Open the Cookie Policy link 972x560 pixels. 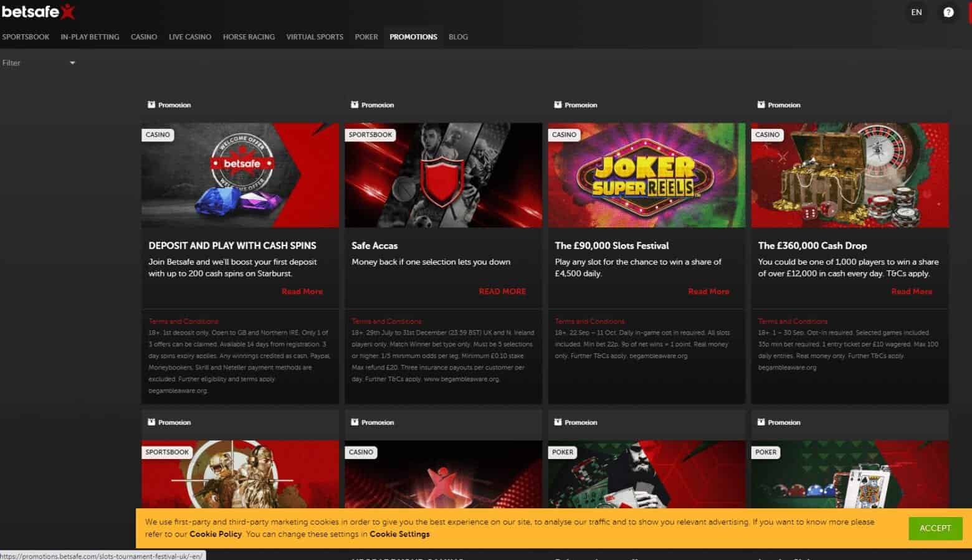[216, 534]
